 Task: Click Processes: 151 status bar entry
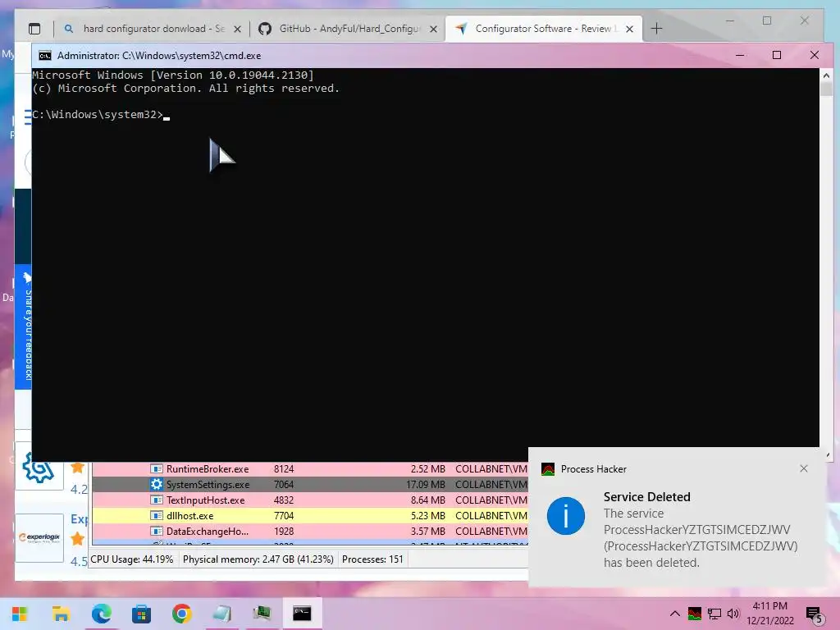point(372,559)
